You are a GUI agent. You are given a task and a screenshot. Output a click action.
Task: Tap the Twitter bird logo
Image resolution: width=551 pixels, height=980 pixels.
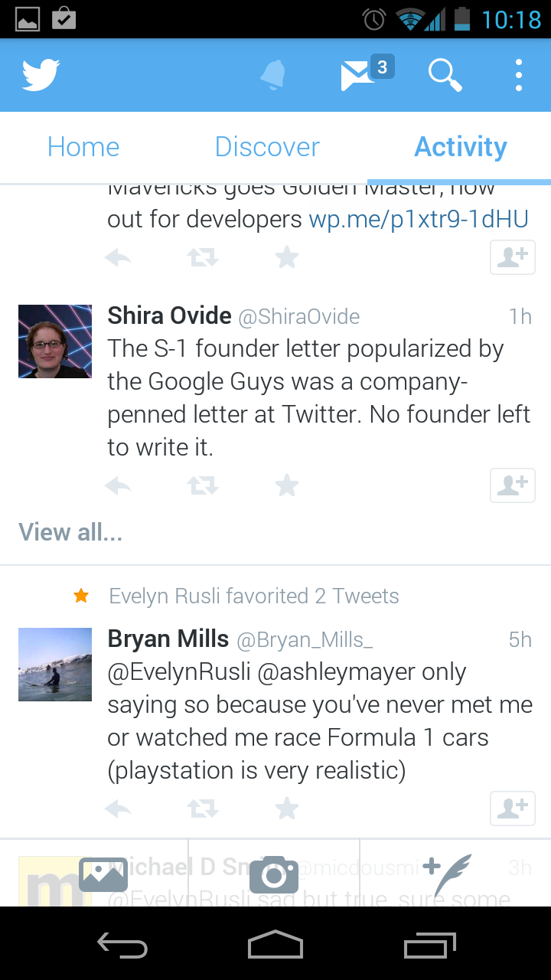[41, 75]
